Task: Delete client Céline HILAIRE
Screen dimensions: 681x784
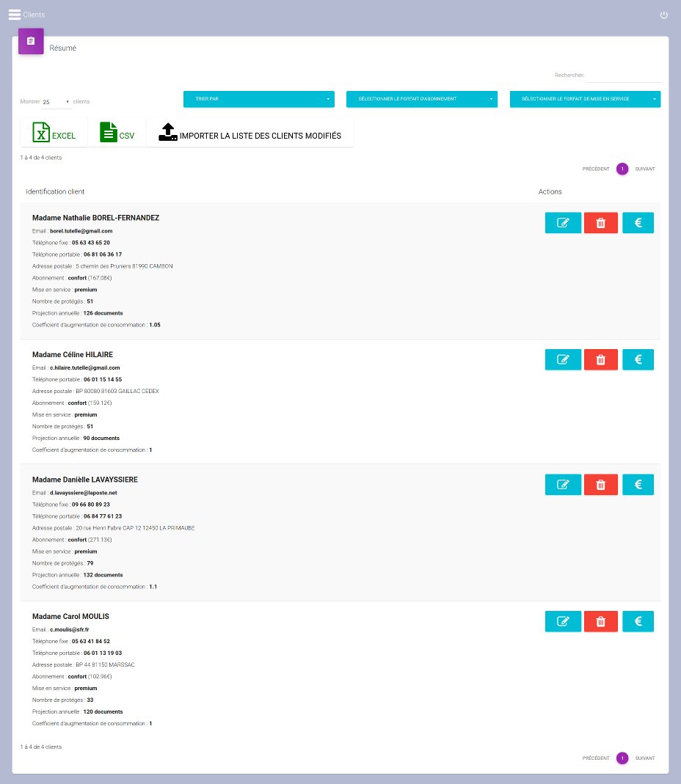Action: [x=600, y=359]
